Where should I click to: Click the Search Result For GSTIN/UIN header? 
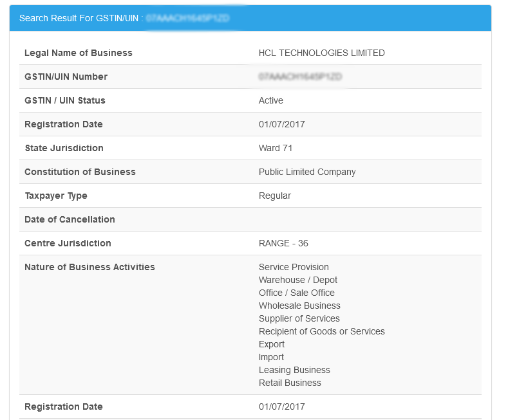pos(81,19)
